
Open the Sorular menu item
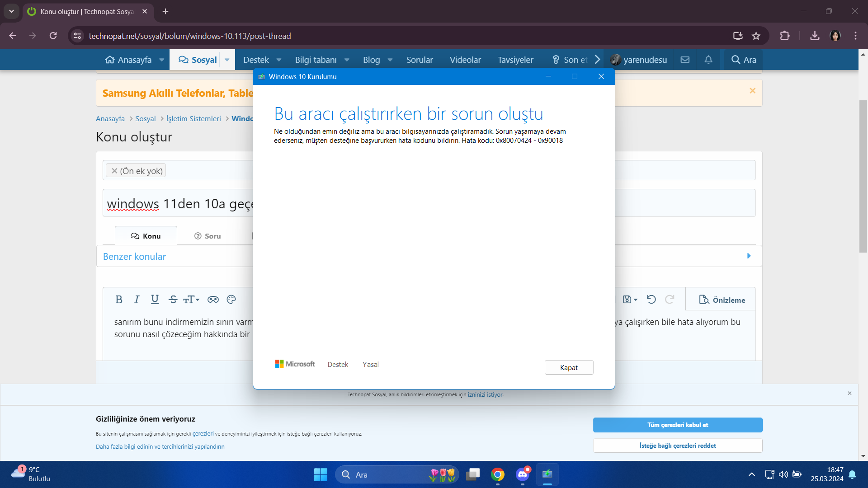pos(419,60)
